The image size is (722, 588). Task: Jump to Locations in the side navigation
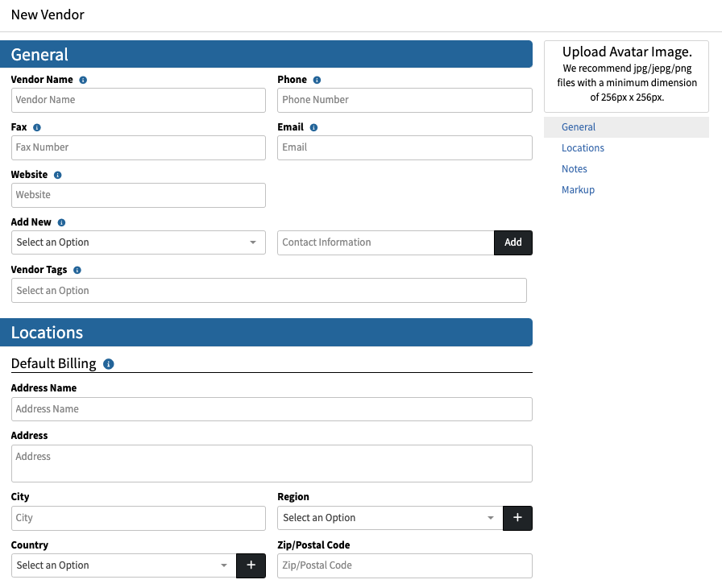(583, 148)
